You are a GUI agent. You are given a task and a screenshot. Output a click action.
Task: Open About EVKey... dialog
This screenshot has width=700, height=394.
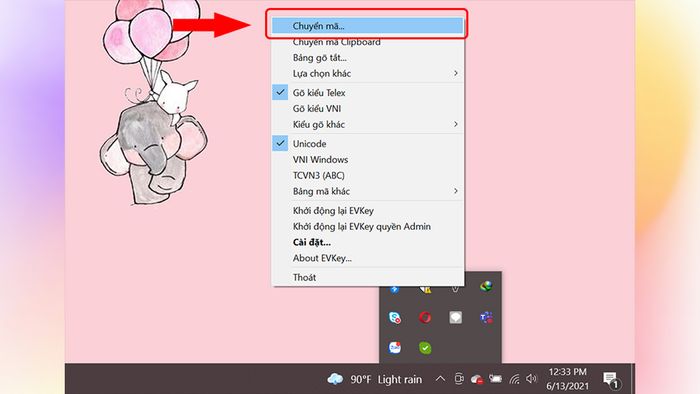click(367, 258)
